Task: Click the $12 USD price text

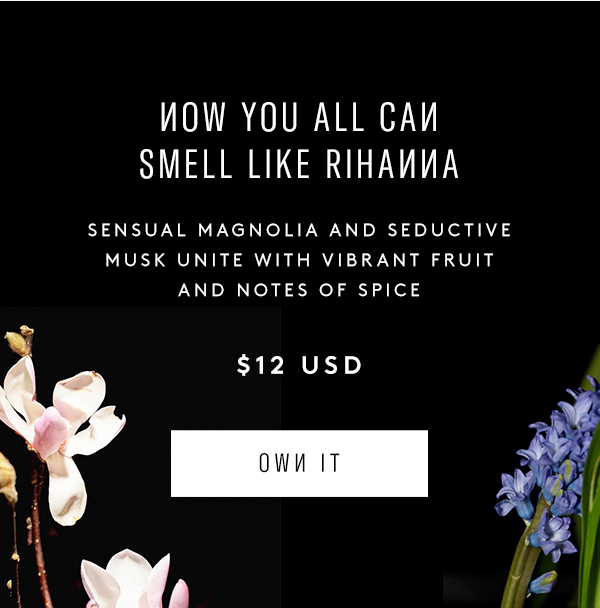Action: [299, 365]
